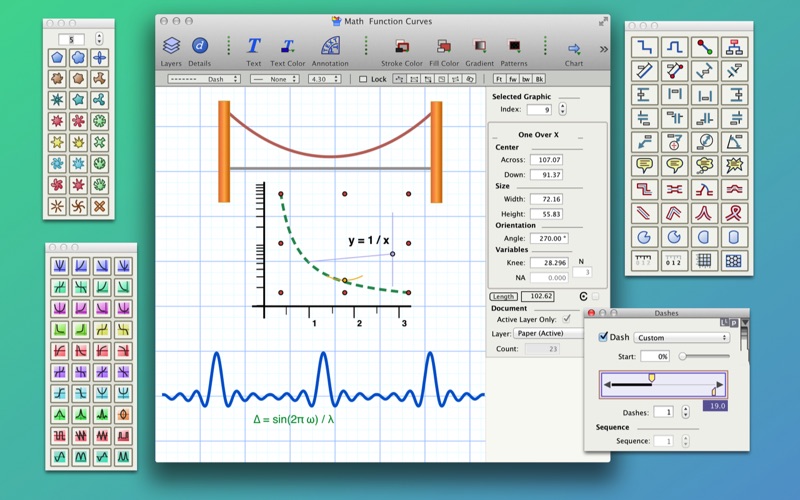Select the honeycomb grid icon in palette
Image resolution: width=800 pixels, height=500 pixels.
click(x=734, y=261)
